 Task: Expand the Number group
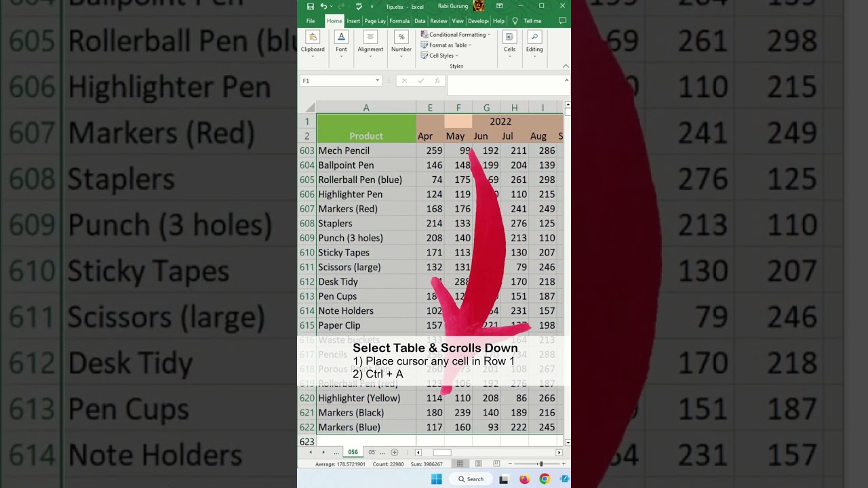(x=401, y=45)
